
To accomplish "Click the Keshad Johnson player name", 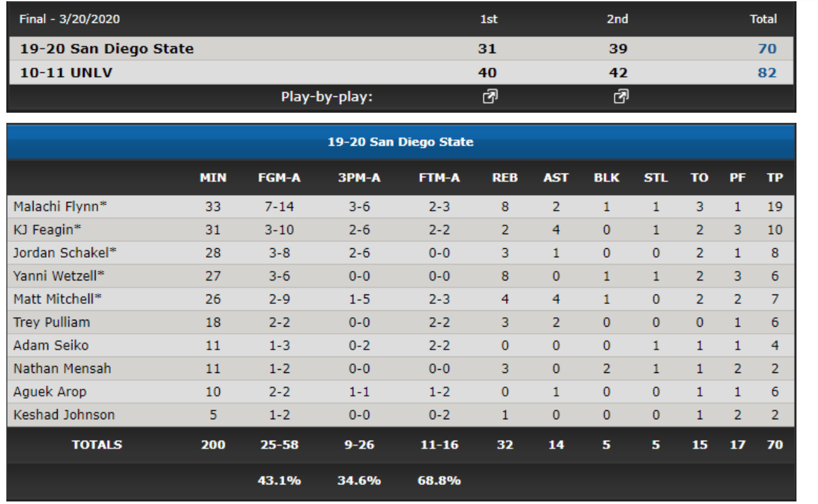I will pos(64,415).
